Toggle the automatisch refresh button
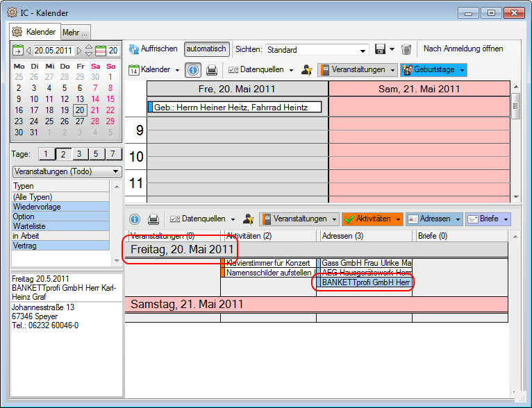532x408 pixels. click(x=206, y=49)
